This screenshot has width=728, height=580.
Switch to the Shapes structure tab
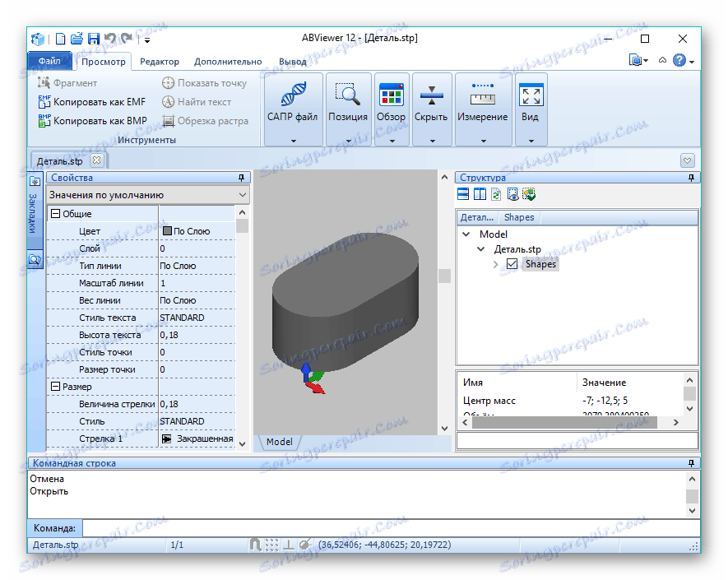click(x=519, y=217)
